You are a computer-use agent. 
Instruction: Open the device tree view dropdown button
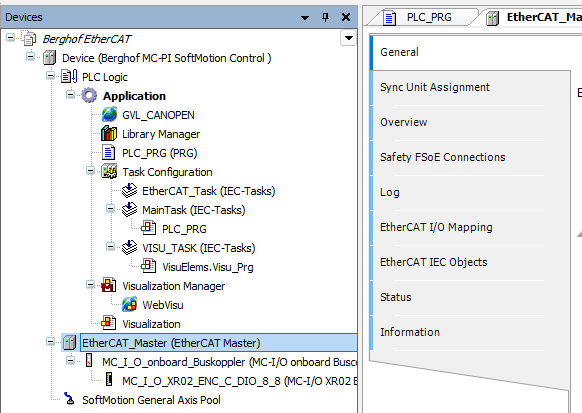349,38
